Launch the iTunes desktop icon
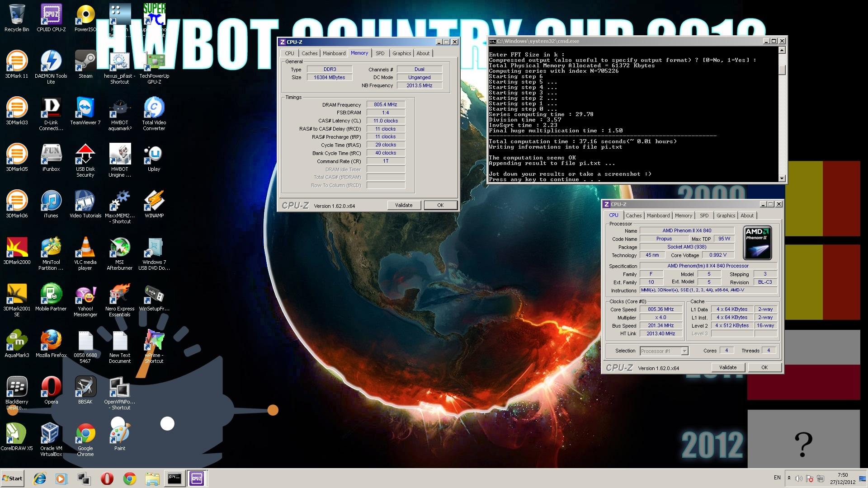The height and width of the screenshot is (488, 868). point(51,204)
